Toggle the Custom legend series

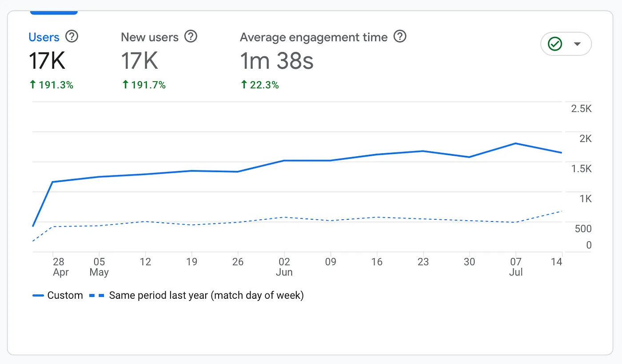coord(58,295)
